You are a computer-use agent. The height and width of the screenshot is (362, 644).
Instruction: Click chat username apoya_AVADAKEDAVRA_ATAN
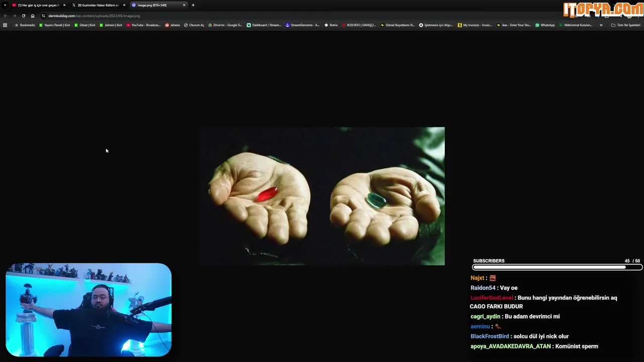point(511,346)
